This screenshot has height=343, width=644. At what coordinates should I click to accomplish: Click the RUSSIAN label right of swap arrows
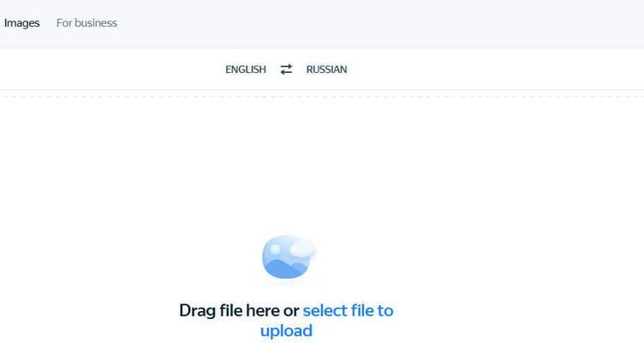tap(326, 69)
